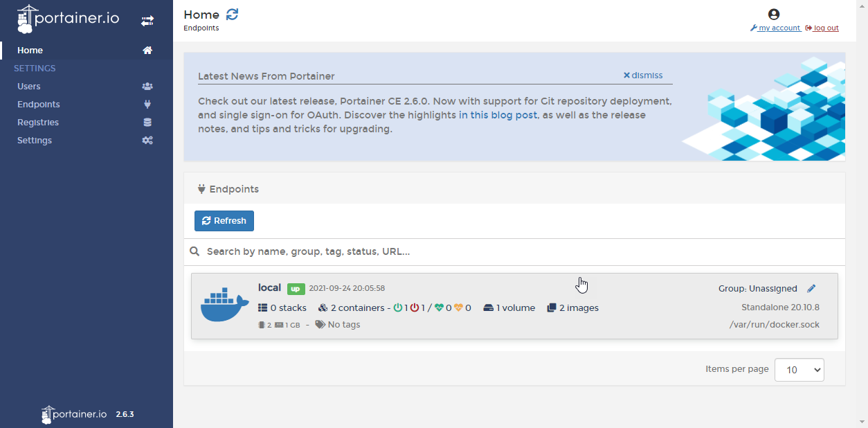Viewport: 868px width, 428px height.
Task: Click the '2 images' count text
Action: 579,307
